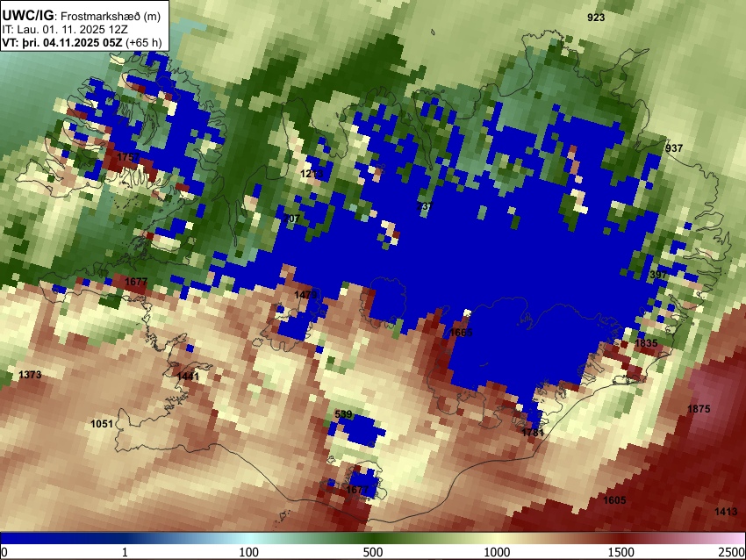Click the 1757 value on the map
The width and height of the screenshot is (746, 560).
tap(128, 157)
